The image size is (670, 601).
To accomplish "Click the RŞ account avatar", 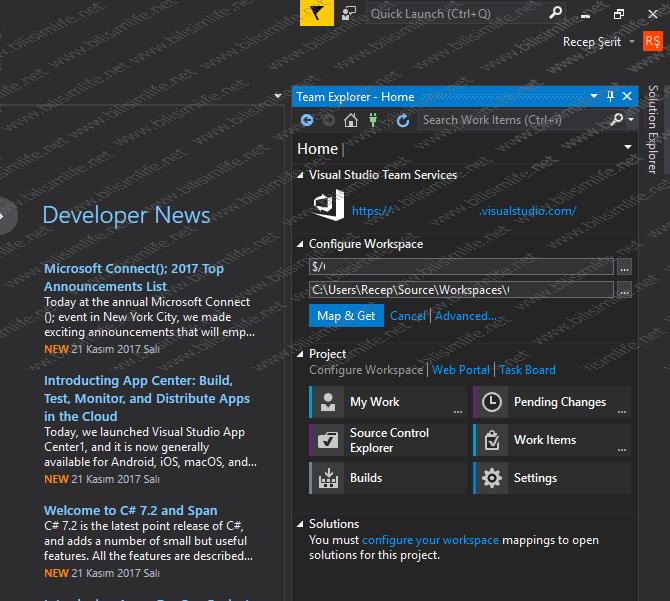I will tap(652, 41).
